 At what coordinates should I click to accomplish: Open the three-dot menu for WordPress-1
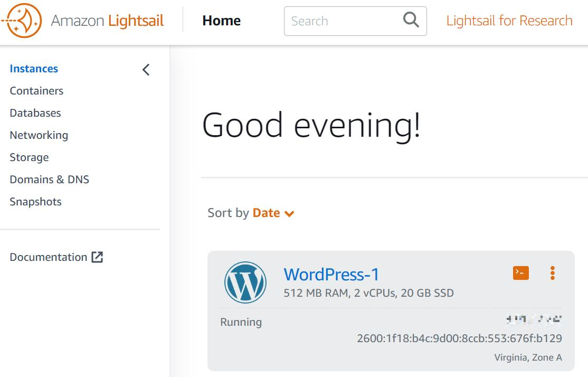pyautogui.click(x=553, y=273)
